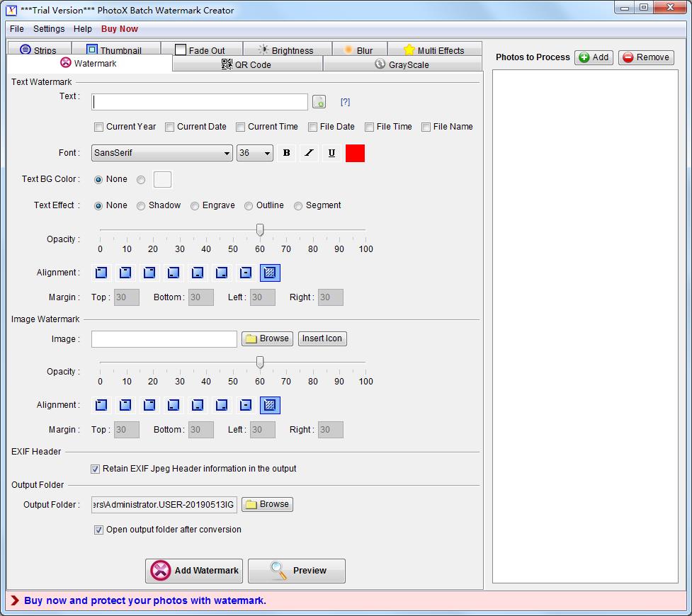Viewport: 692px width, 616px height.
Task: Open the [?] help link beside Text
Action: (345, 102)
